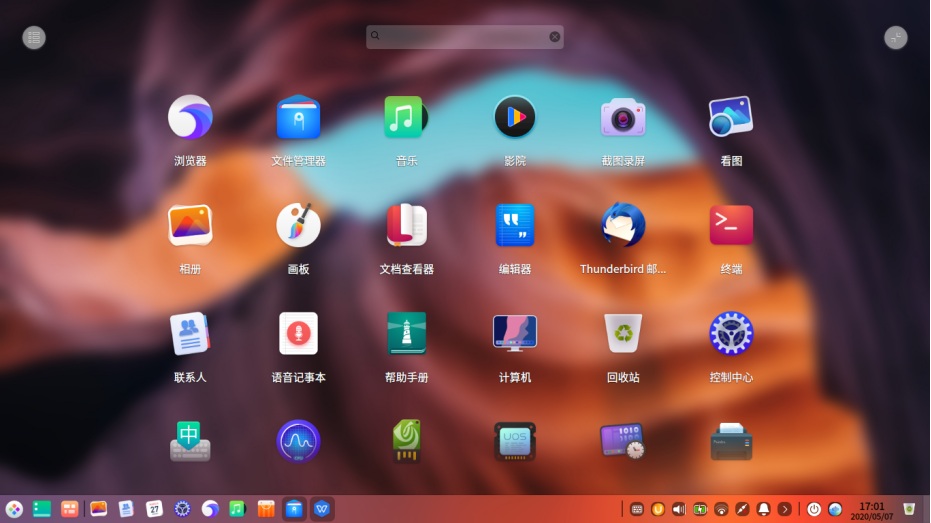This screenshot has width=931, height=523.
Task: Click the green show desktop dock icon
Action: tap(42, 509)
